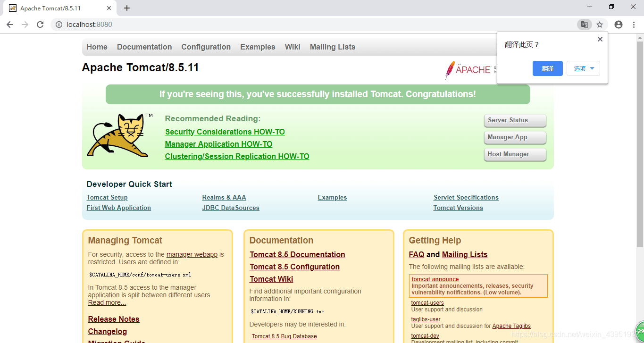The image size is (644, 343).
Task: Open the First Web Application link
Action: pos(119,208)
